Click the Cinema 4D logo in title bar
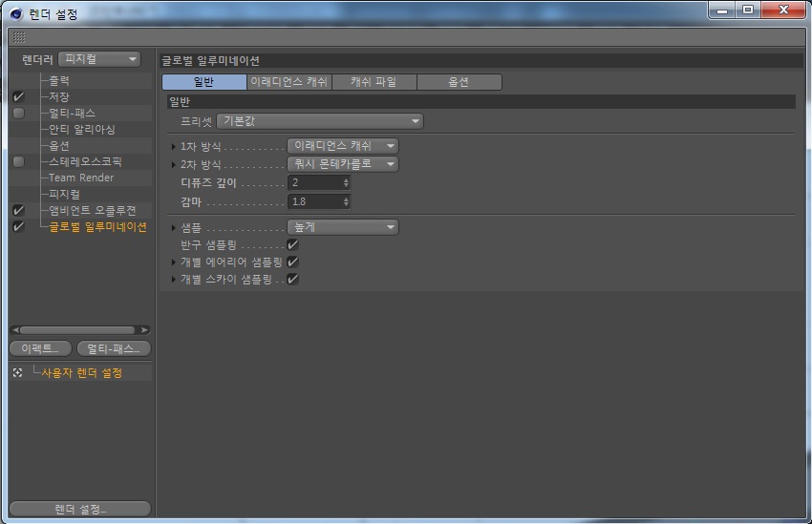 pos(16,12)
